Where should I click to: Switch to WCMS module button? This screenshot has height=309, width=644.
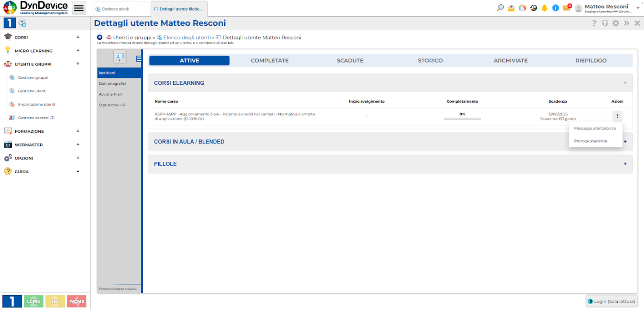click(x=77, y=301)
